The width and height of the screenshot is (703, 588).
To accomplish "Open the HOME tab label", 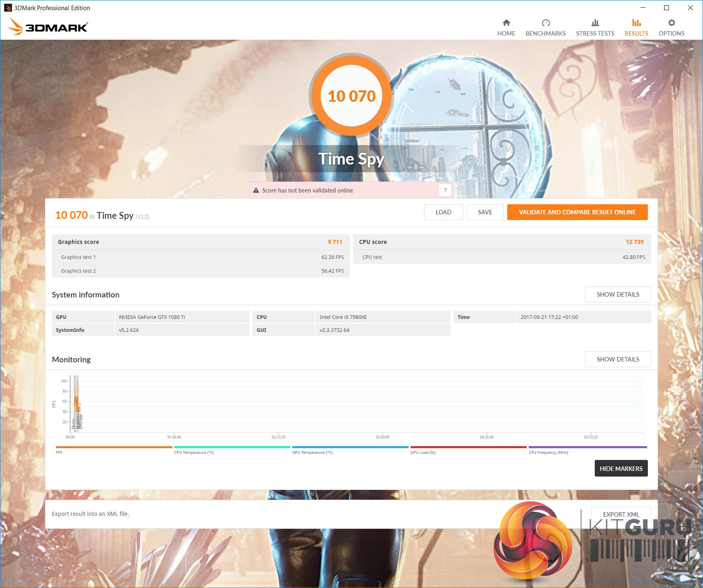I will (x=506, y=34).
